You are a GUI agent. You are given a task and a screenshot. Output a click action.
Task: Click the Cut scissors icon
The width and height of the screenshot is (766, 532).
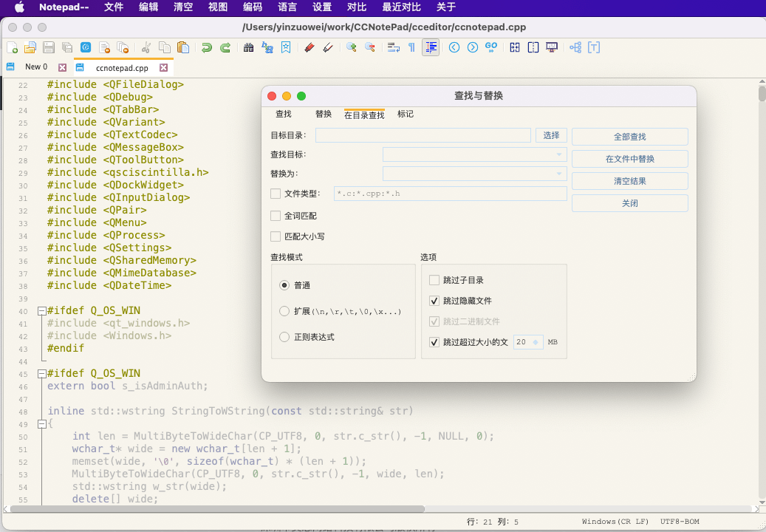pyautogui.click(x=146, y=47)
